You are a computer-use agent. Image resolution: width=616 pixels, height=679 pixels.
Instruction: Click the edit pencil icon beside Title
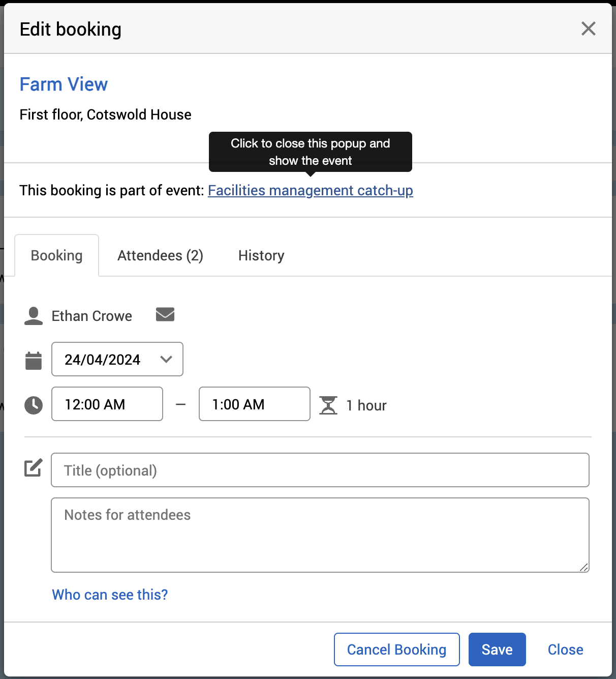pos(34,468)
